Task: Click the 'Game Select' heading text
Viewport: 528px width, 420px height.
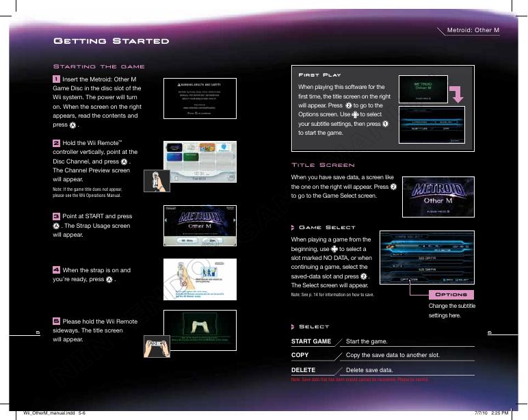Action: [328, 228]
